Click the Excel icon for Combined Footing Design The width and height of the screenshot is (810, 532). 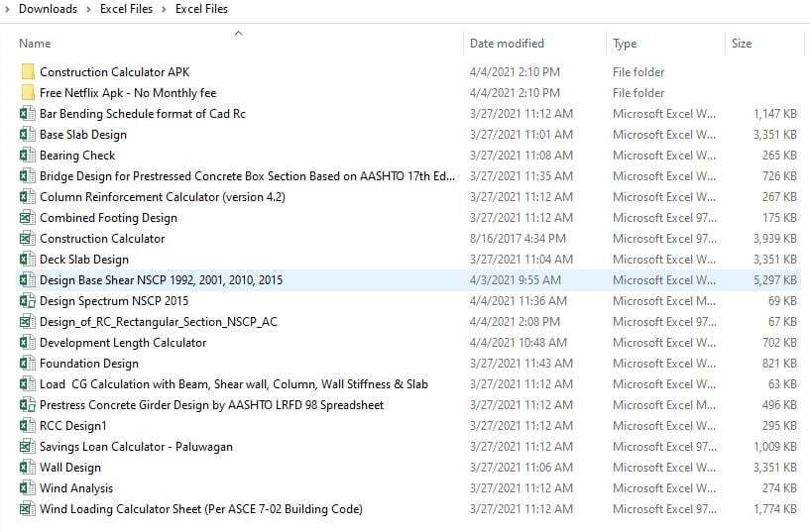[27, 218]
